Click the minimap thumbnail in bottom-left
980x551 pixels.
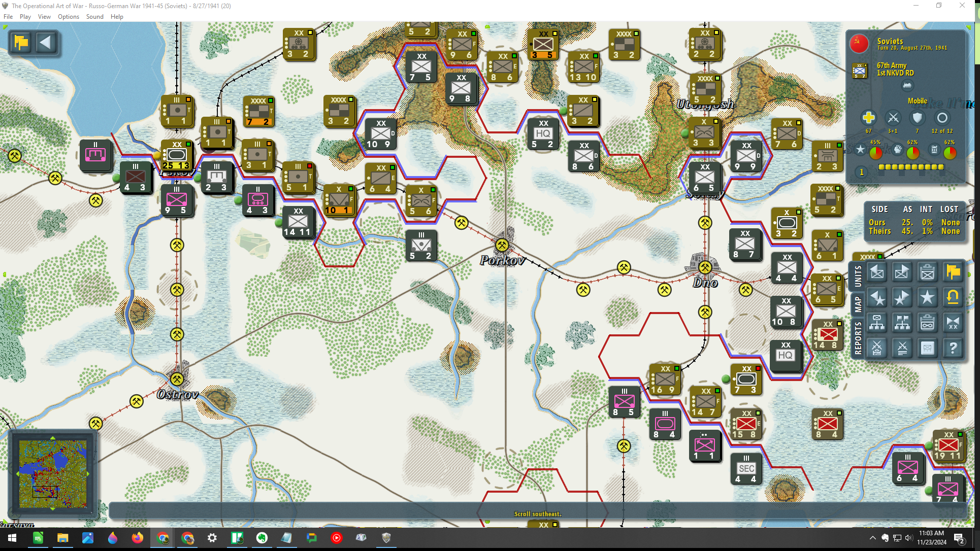pyautogui.click(x=52, y=473)
